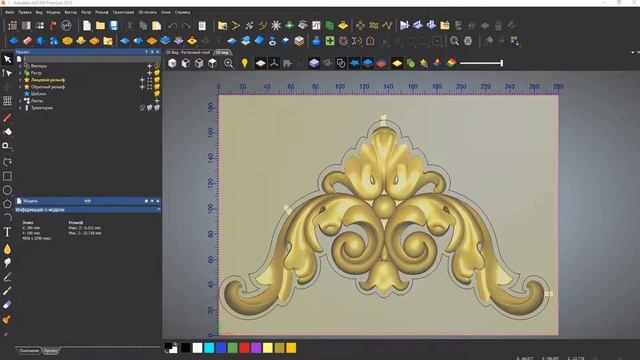
Task: Select the Eraser tool in left toolbar
Action: tap(7, 305)
